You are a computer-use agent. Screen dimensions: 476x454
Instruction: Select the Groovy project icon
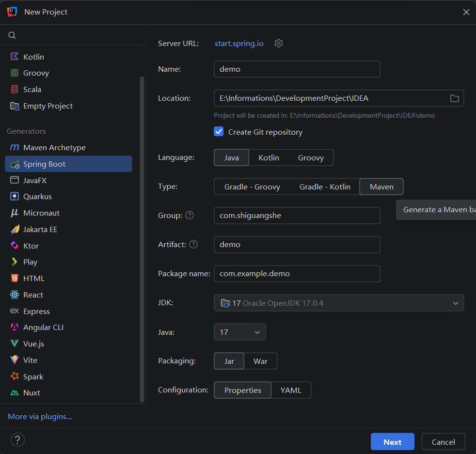coord(14,73)
